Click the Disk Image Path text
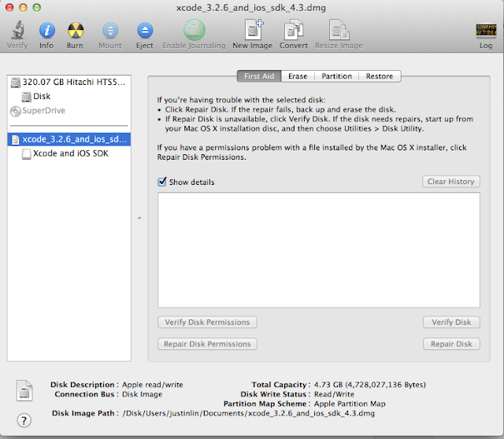The image size is (504, 439). click(249, 413)
